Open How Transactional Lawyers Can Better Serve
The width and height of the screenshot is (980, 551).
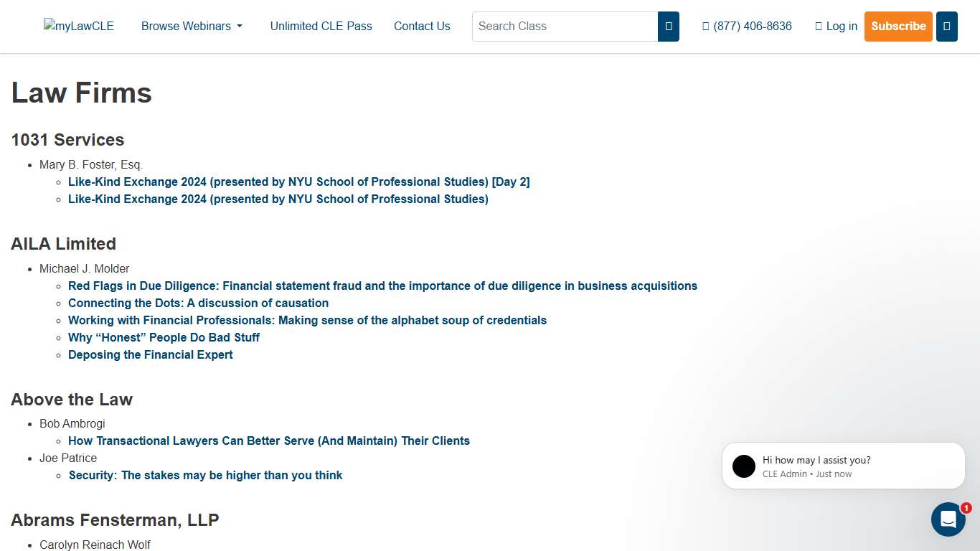click(x=268, y=441)
